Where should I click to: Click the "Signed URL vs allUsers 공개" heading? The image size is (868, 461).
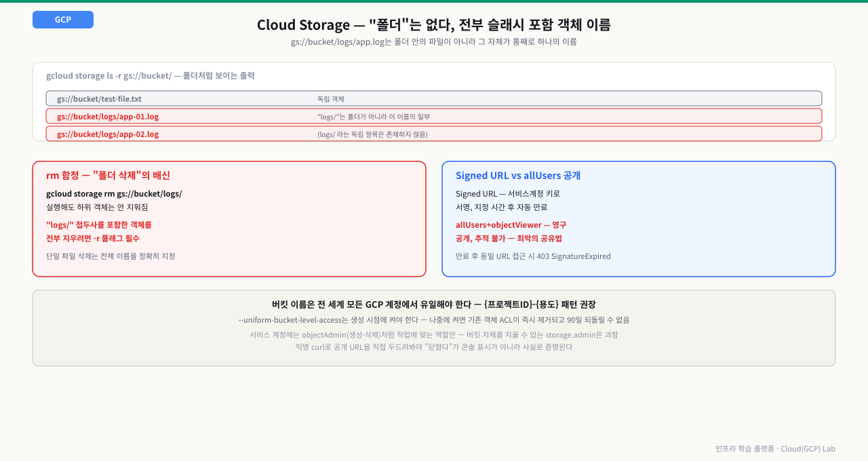coord(518,176)
